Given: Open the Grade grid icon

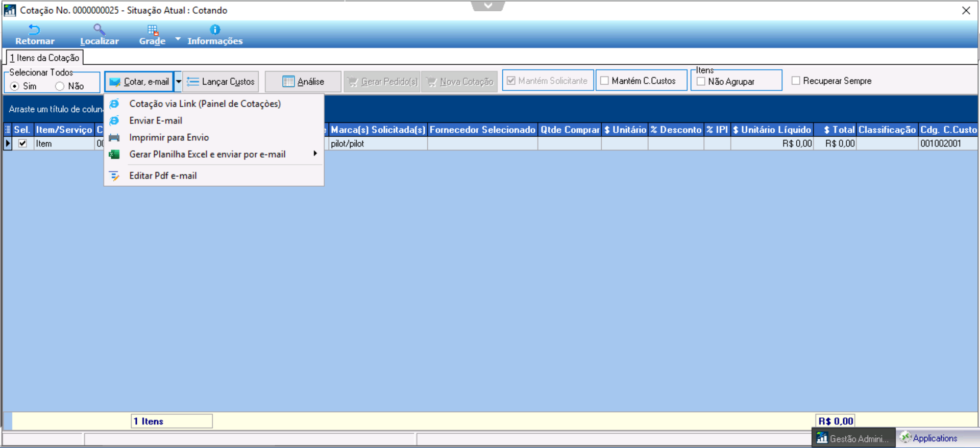Looking at the screenshot, I should (x=152, y=30).
